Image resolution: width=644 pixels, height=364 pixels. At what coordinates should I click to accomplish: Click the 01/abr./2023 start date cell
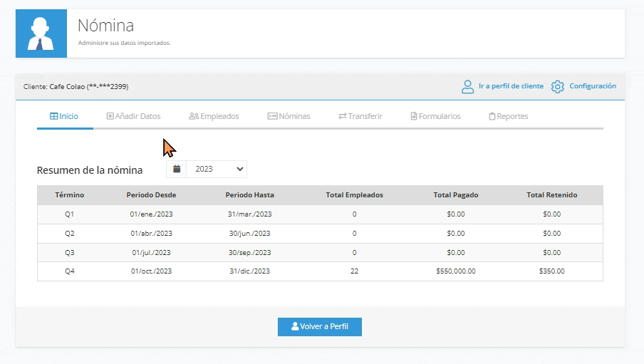[151, 234]
